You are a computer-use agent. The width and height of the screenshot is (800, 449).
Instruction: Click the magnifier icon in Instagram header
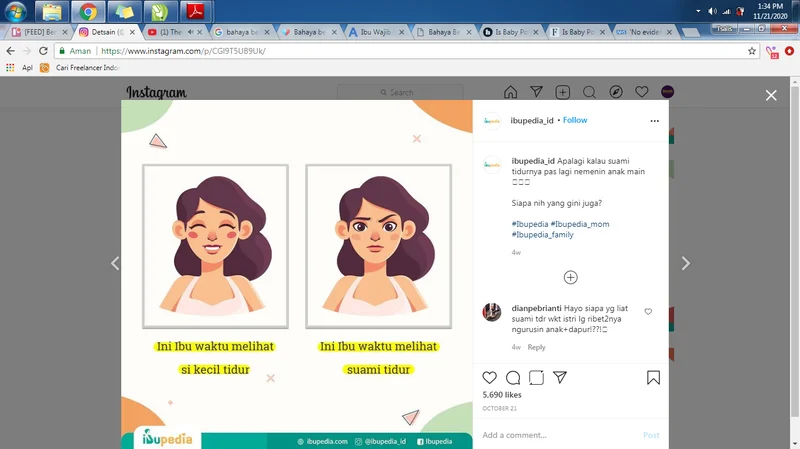[x=589, y=92]
